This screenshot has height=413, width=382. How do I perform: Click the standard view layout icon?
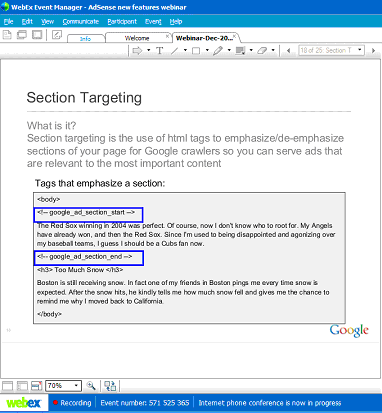pyautogui.click(x=7, y=386)
